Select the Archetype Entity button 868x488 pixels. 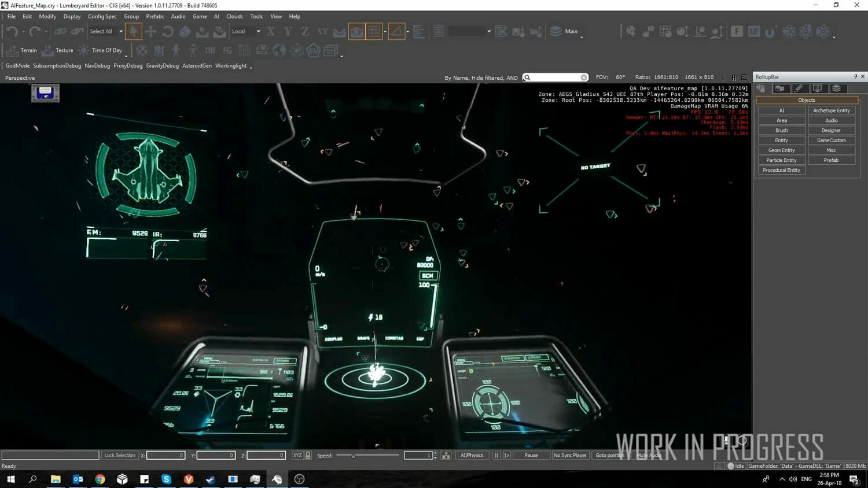[x=832, y=110]
